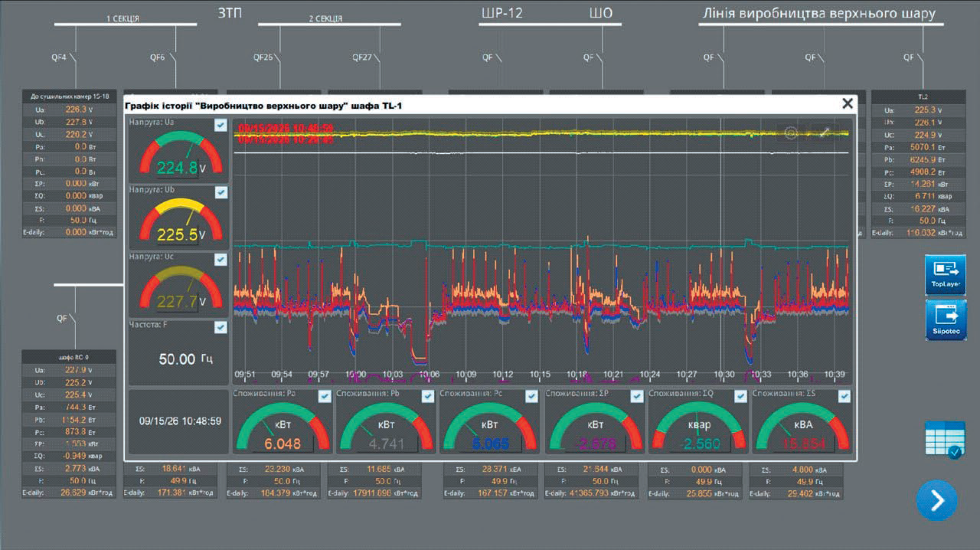
Task: Click the Pa consumption gauge 6.048
Action: coord(283,427)
